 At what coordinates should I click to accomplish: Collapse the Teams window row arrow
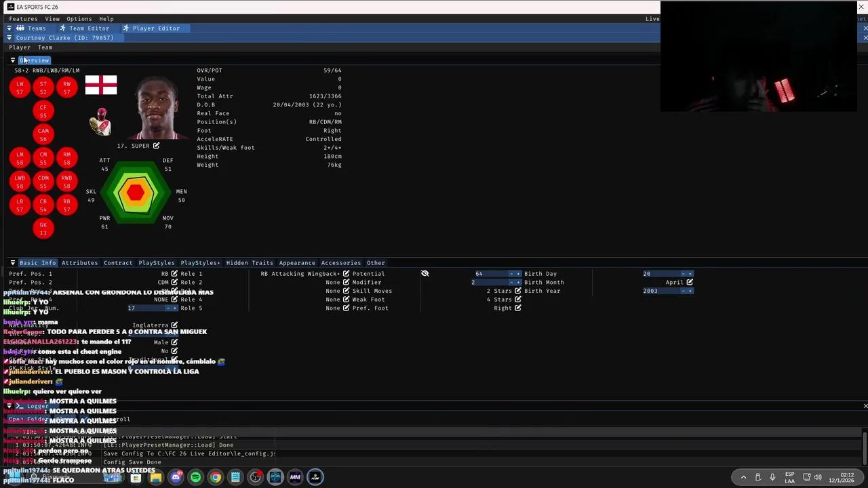point(9,28)
